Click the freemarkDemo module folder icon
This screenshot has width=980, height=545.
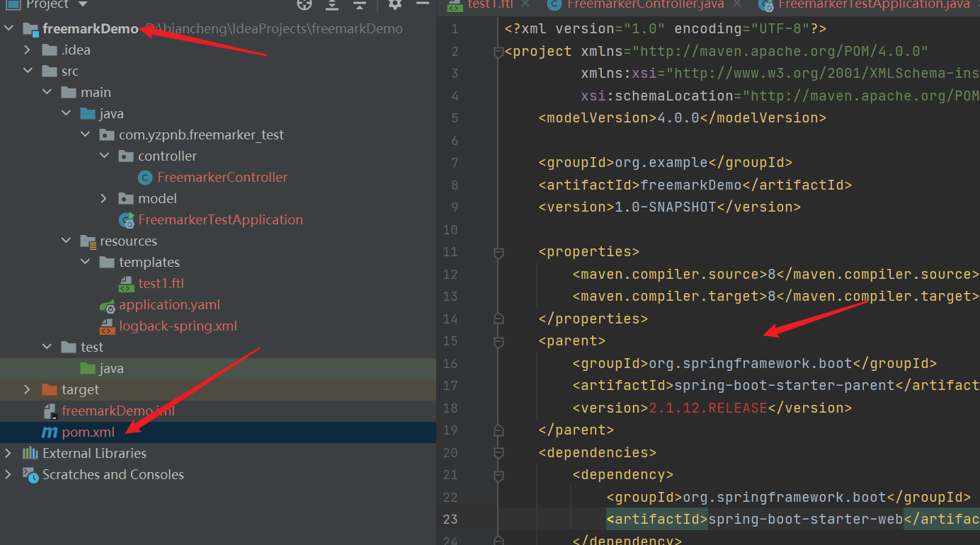31,30
